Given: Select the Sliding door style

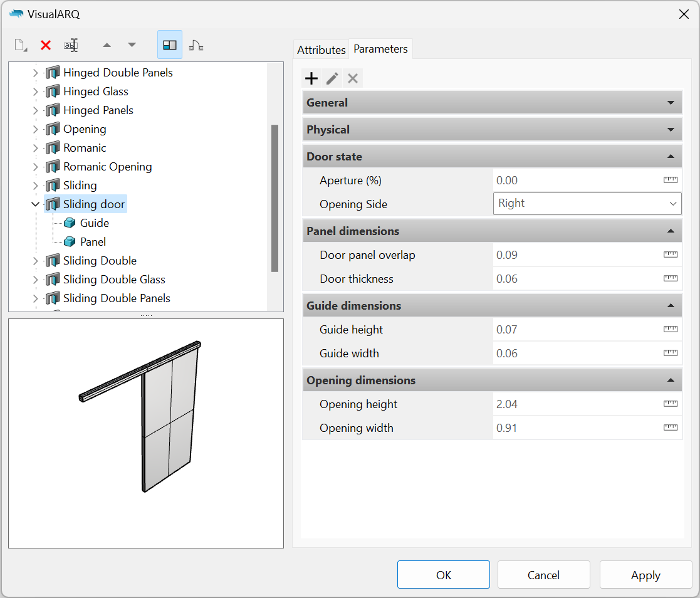Looking at the screenshot, I should point(94,204).
